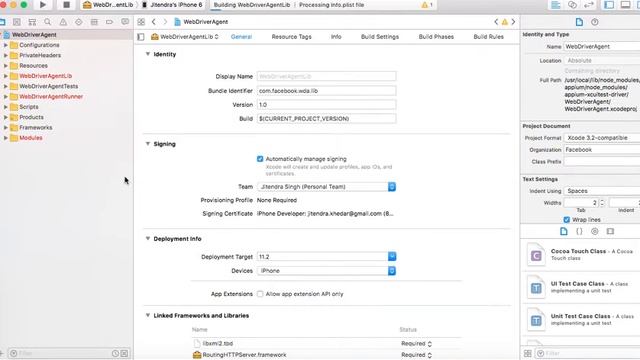Image resolution: width=640 pixels, height=360 pixels.
Task: Show the Quick Help inspector
Action: point(595,22)
